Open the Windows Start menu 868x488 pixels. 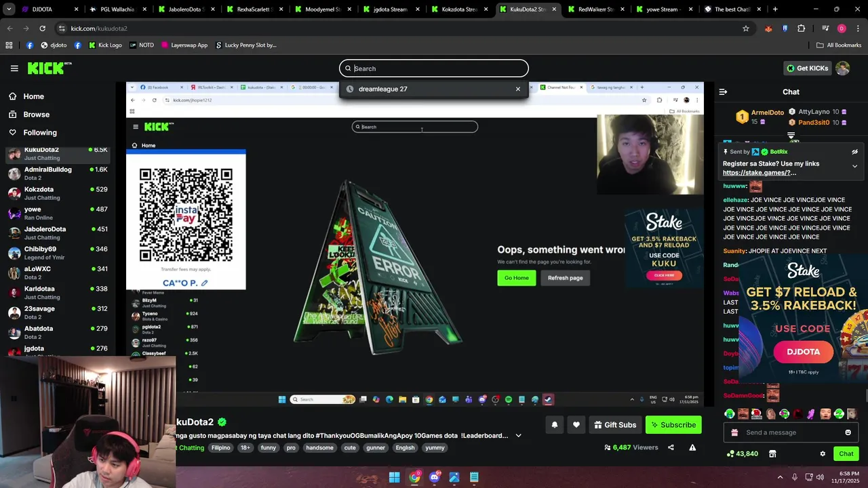click(395, 477)
